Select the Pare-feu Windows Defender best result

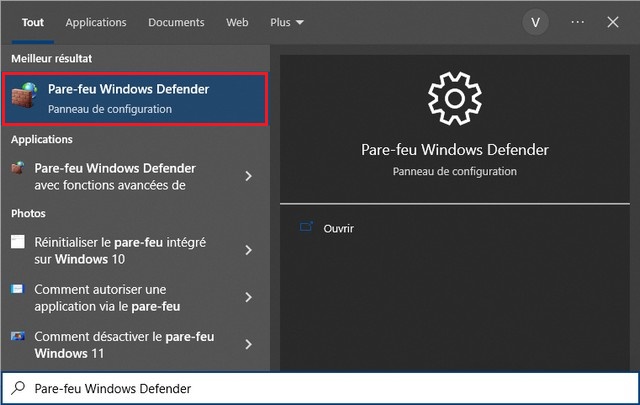click(x=136, y=98)
